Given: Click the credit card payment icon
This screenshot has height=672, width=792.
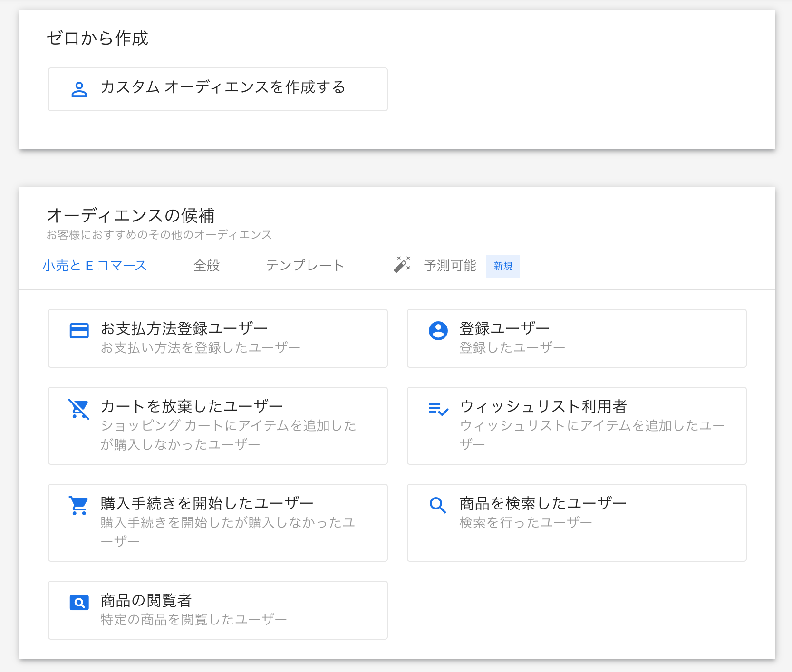Looking at the screenshot, I should (79, 330).
